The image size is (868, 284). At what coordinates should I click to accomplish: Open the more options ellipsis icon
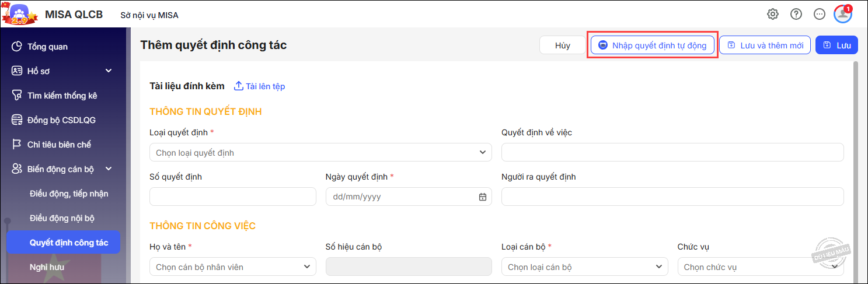pyautogui.click(x=820, y=15)
